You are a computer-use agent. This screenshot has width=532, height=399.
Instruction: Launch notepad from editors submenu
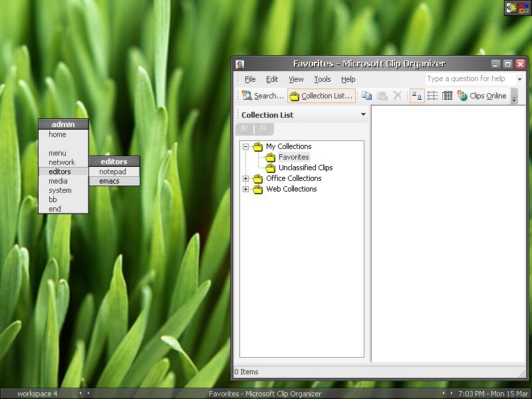point(114,172)
